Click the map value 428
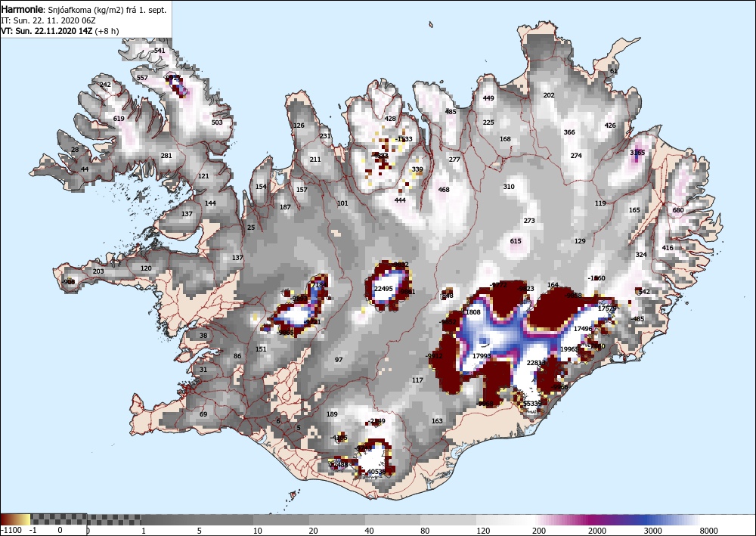 (x=390, y=119)
